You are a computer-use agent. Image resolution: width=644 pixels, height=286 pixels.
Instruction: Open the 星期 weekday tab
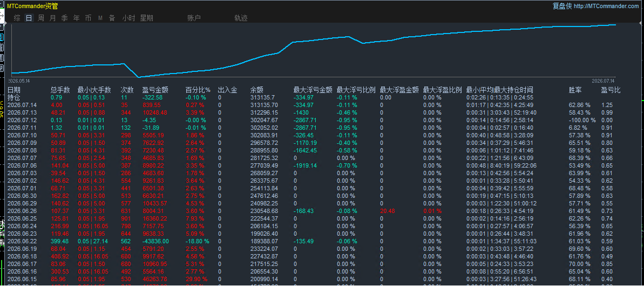point(147,18)
